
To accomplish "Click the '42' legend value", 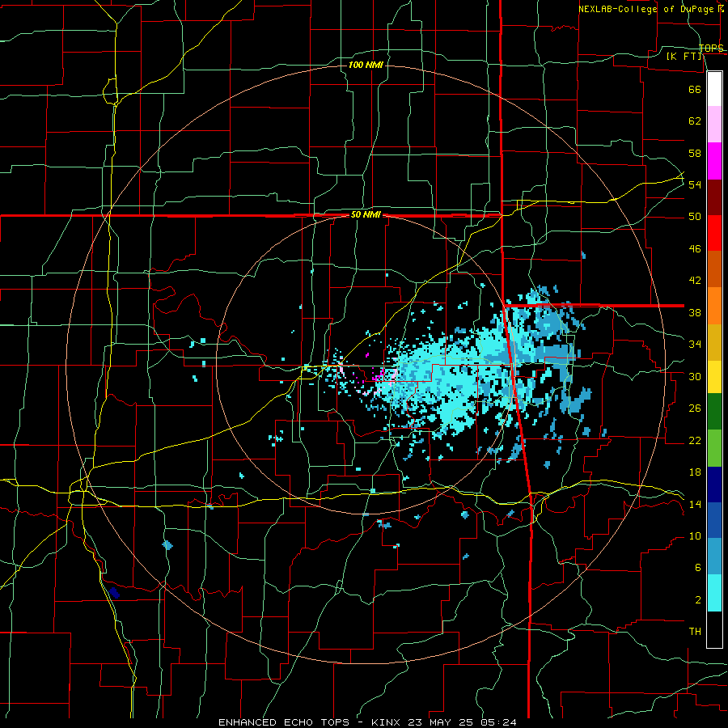I will tap(695, 281).
